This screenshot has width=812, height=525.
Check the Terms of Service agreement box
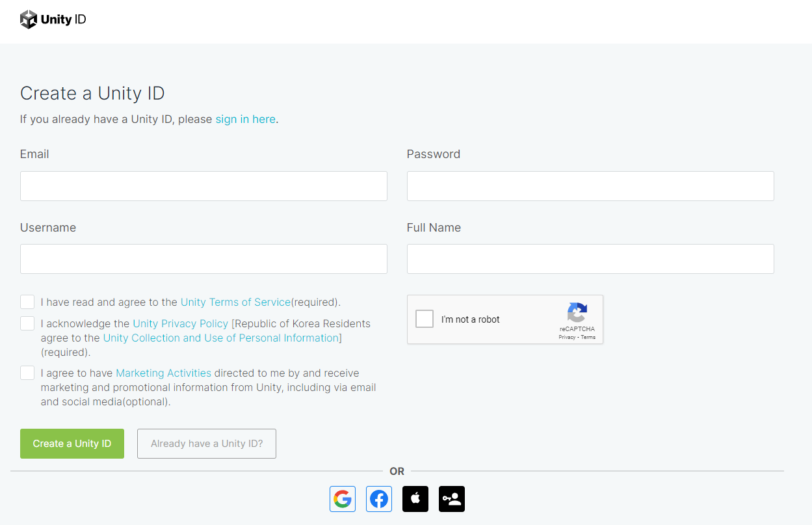click(x=27, y=302)
